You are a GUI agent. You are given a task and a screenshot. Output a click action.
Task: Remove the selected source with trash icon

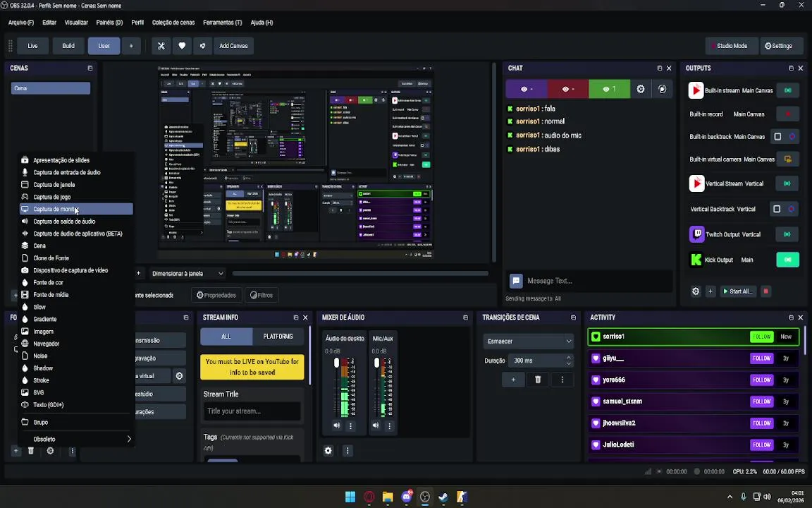pyautogui.click(x=31, y=451)
